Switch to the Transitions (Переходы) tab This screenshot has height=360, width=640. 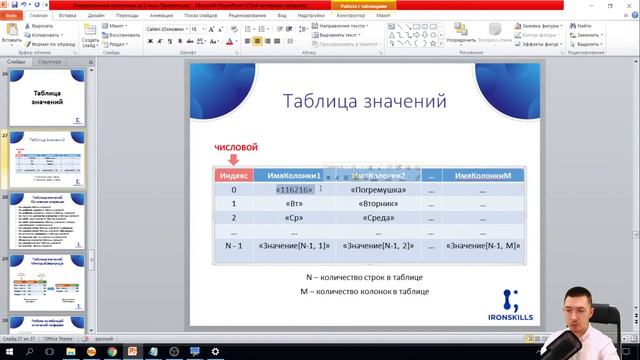127,16
